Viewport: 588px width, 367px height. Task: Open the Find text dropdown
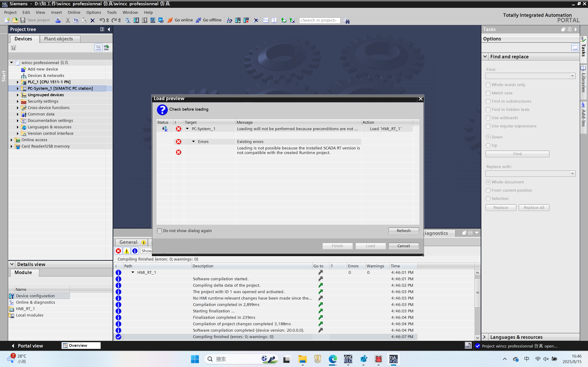[572, 76]
